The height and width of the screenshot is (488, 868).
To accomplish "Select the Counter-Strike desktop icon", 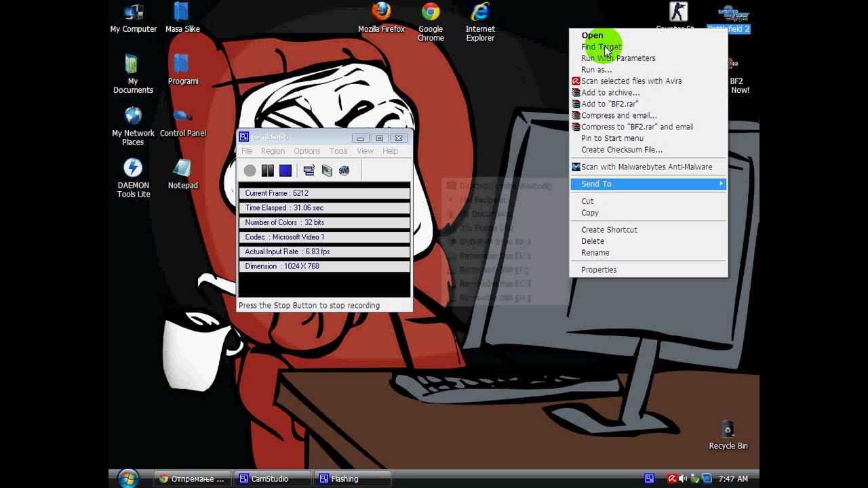I will 677,17.
